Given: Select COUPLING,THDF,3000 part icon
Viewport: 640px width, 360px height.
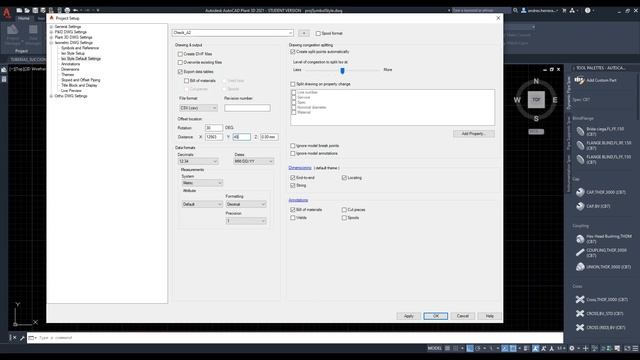Looking at the screenshot, I should point(580,253).
